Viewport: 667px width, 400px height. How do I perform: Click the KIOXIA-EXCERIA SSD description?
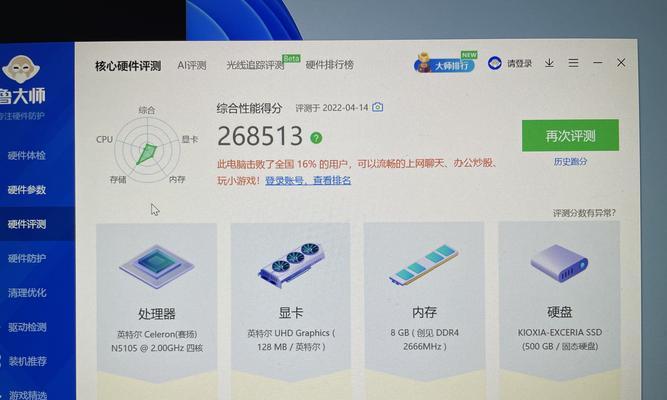(560, 339)
